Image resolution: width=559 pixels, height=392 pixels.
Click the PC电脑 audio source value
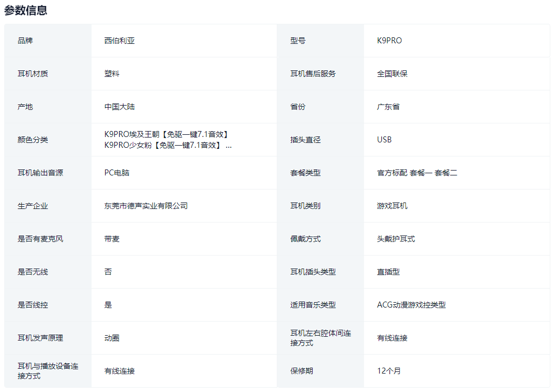pyautogui.click(x=116, y=173)
